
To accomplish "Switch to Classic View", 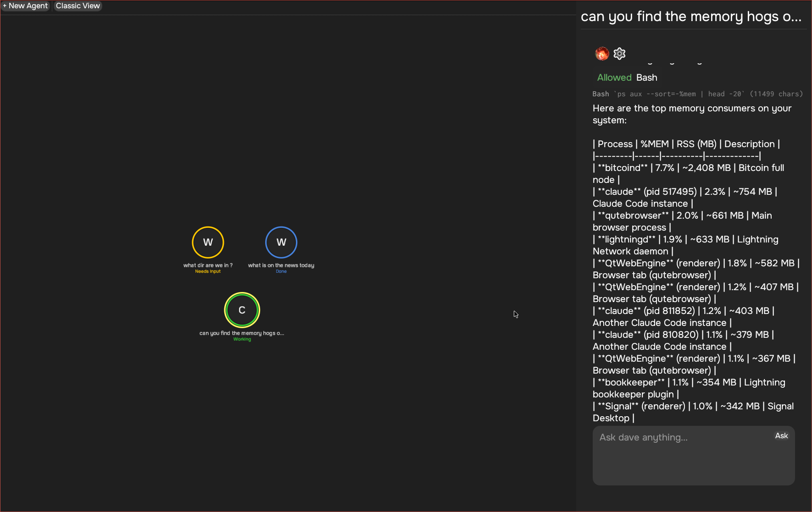I will pyautogui.click(x=78, y=6).
